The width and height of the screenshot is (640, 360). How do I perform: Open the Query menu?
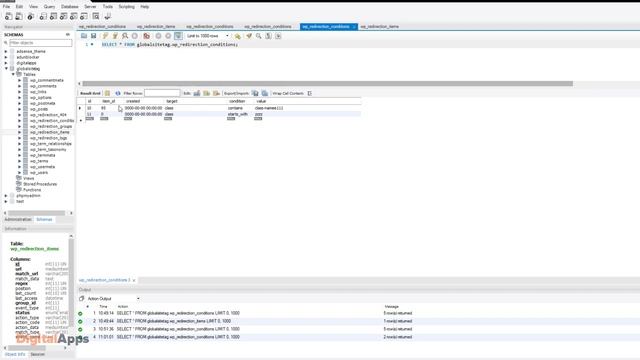coord(49,7)
